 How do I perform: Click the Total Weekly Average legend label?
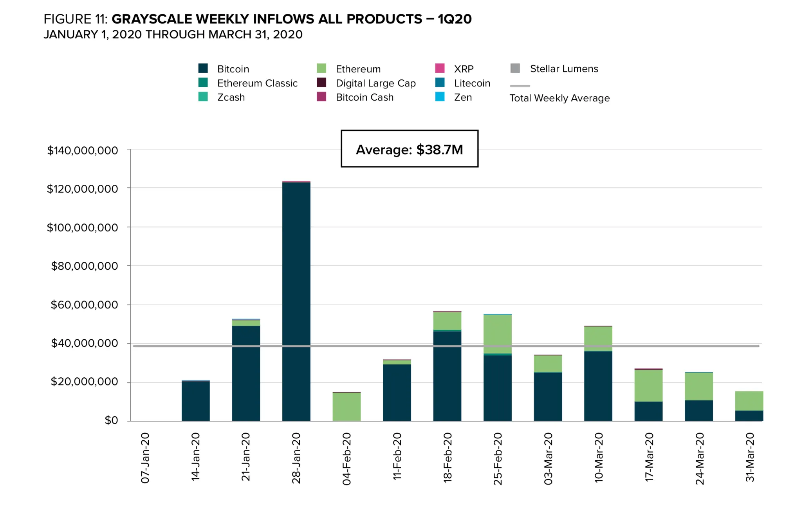click(x=559, y=98)
